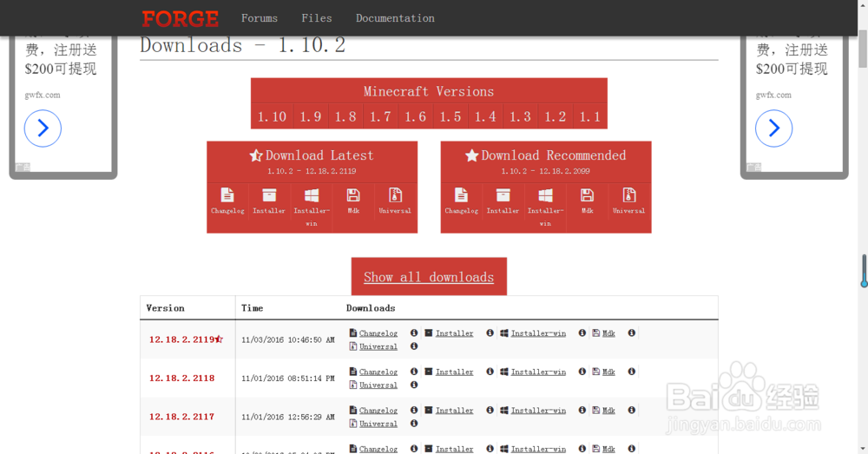
Task: Select Minecraft version 1.10
Action: point(272,117)
